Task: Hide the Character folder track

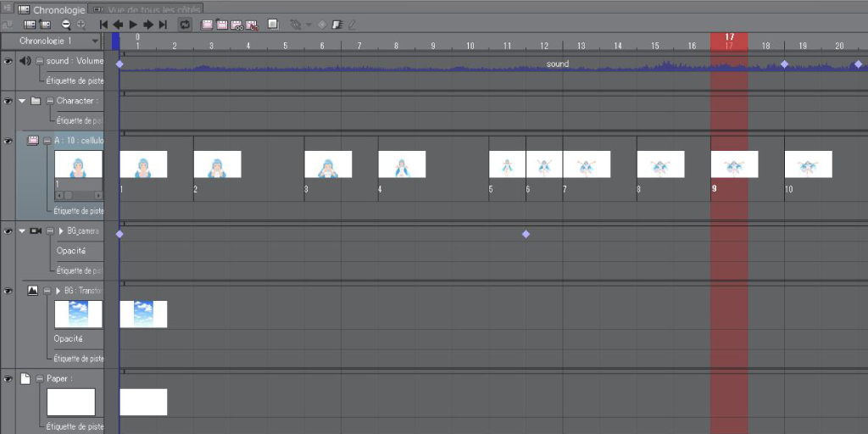Action: [x=8, y=101]
